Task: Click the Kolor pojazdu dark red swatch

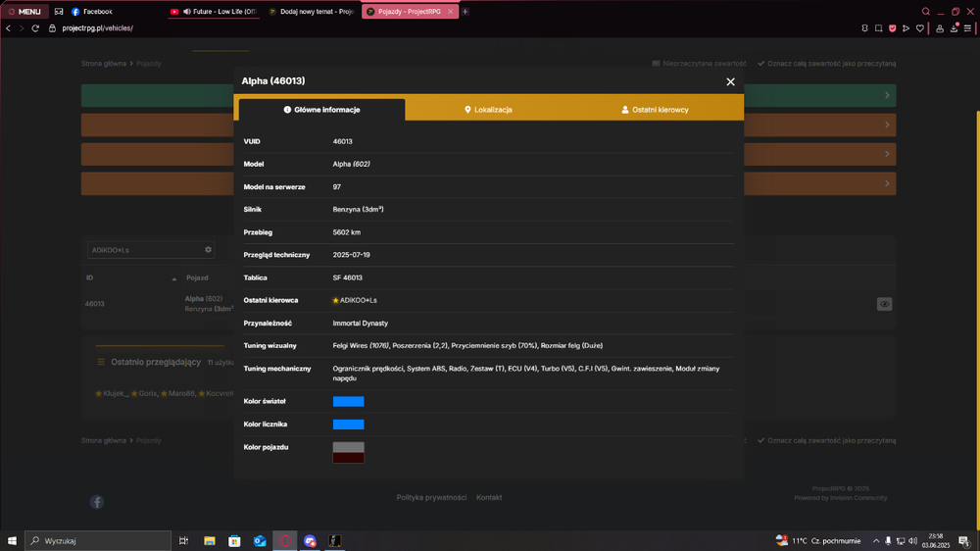Action: (x=348, y=457)
